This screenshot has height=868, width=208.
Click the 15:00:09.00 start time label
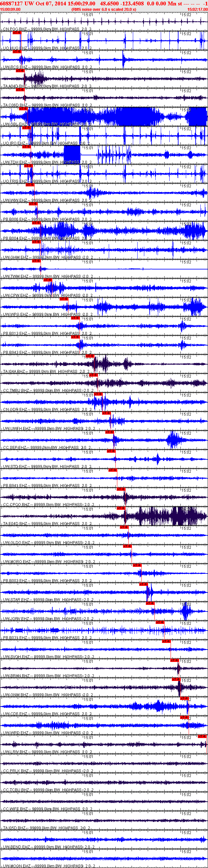click(10, 10)
